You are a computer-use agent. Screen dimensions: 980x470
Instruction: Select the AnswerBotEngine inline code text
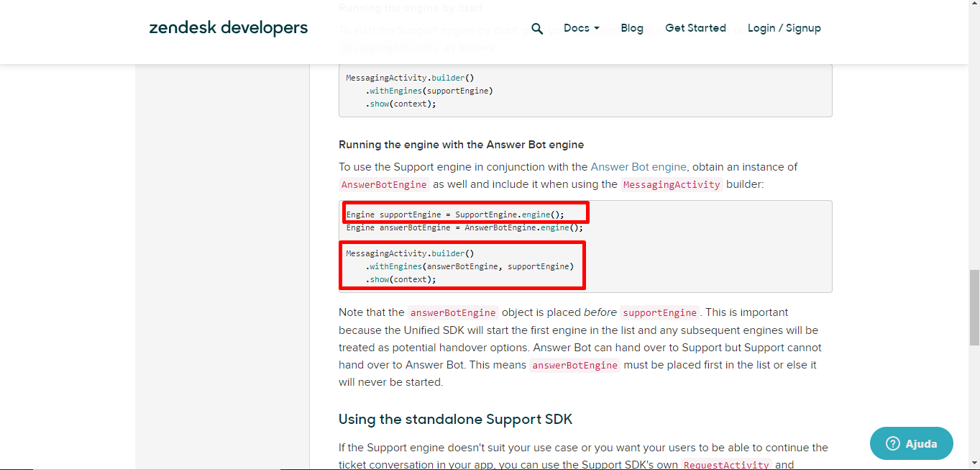pos(384,185)
